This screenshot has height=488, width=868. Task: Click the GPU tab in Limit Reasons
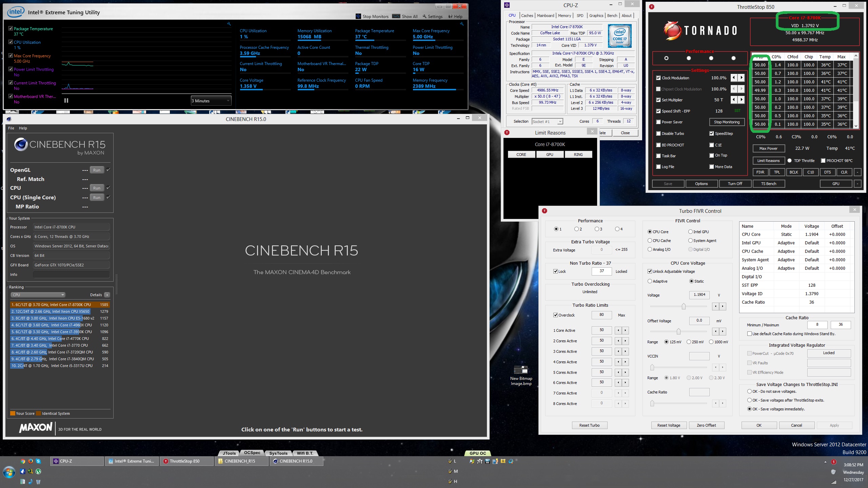click(x=549, y=154)
